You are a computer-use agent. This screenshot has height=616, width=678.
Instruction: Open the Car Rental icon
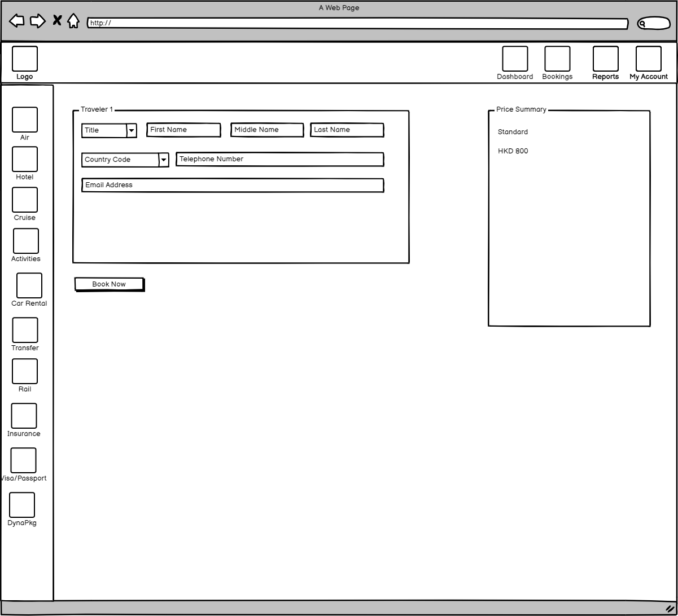click(x=29, y=285)
